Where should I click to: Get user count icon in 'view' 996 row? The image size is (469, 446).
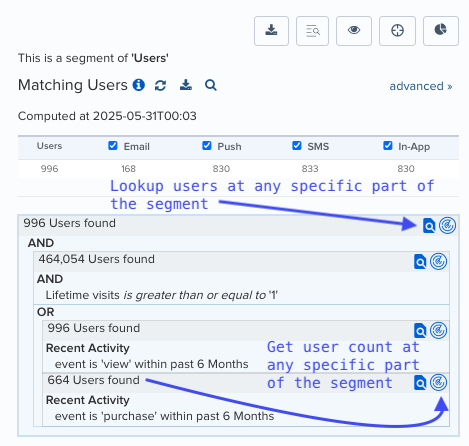click(x=438, y=331)
